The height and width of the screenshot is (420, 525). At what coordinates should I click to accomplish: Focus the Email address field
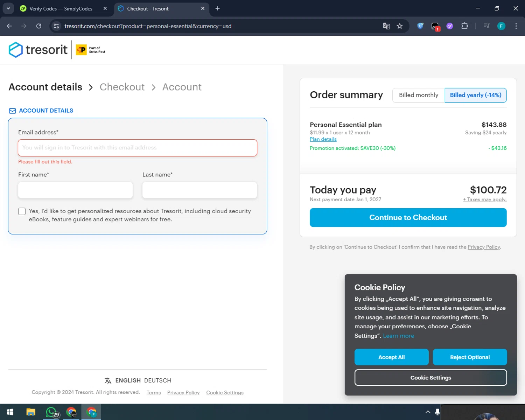click(138, 148)
